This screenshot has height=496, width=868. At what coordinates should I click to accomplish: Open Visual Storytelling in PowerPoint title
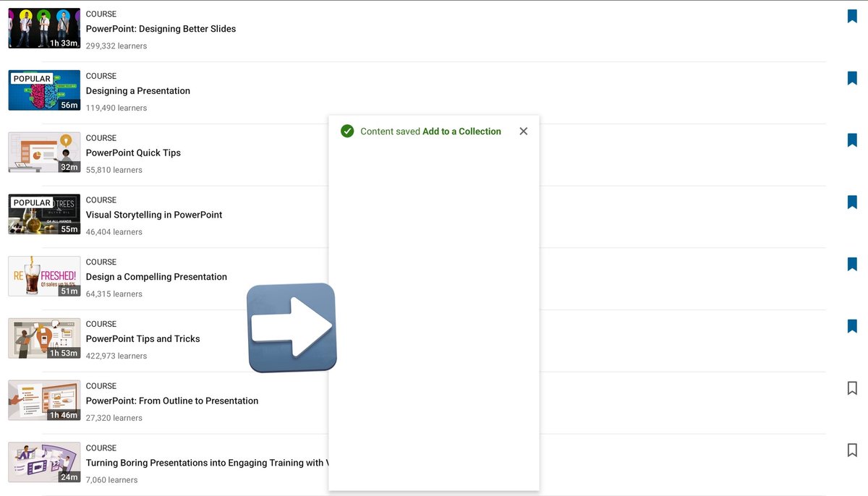click(x=154, y=215)
